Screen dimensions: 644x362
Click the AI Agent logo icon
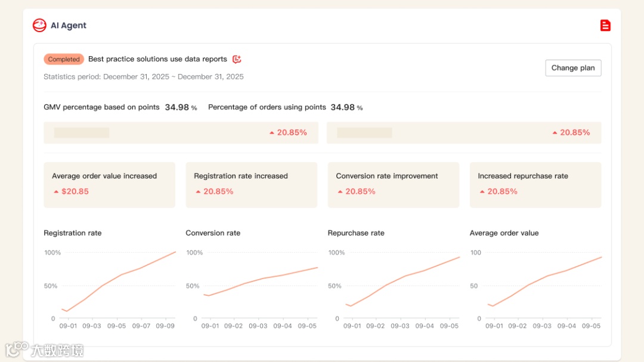[x=39, y=25]
